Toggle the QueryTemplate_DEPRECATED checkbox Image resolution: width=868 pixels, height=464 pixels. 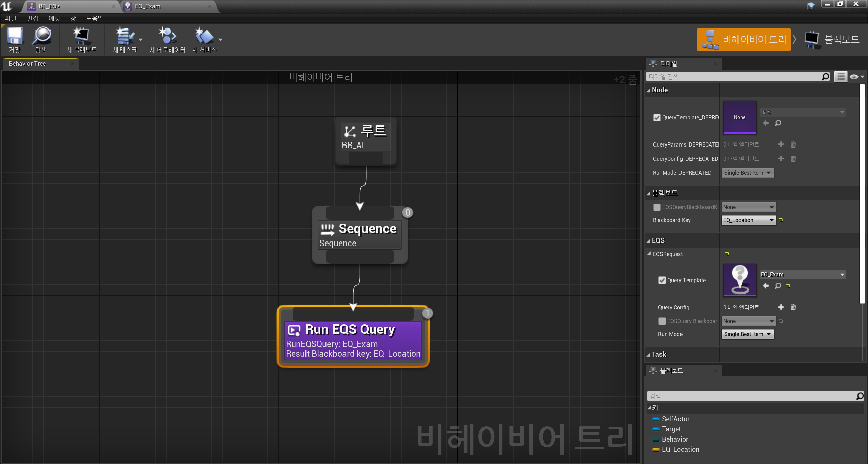point(657,117)
